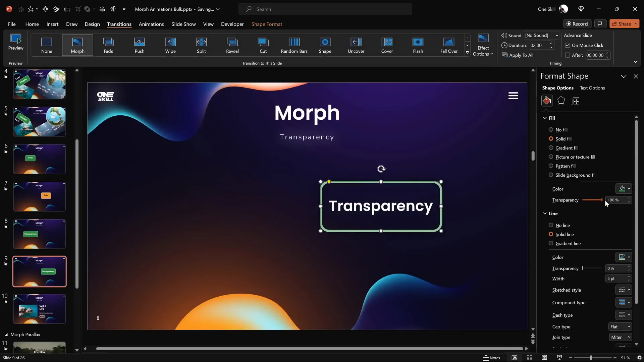Choose the Split transition

pos(201,45)
